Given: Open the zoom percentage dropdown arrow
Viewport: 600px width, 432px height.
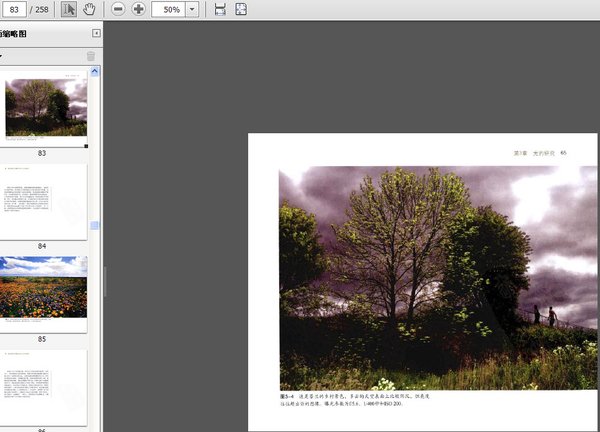Looking at the screenshot, I should click(x=192, y=9).
